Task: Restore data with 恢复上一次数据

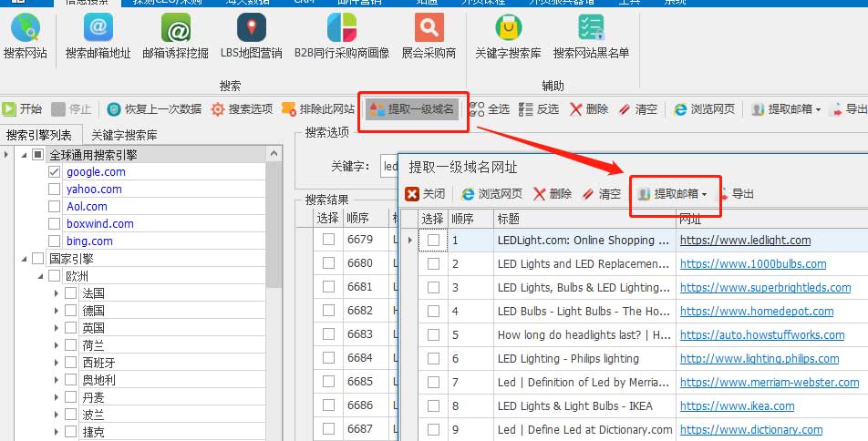Action: click(x=154, y=109)
